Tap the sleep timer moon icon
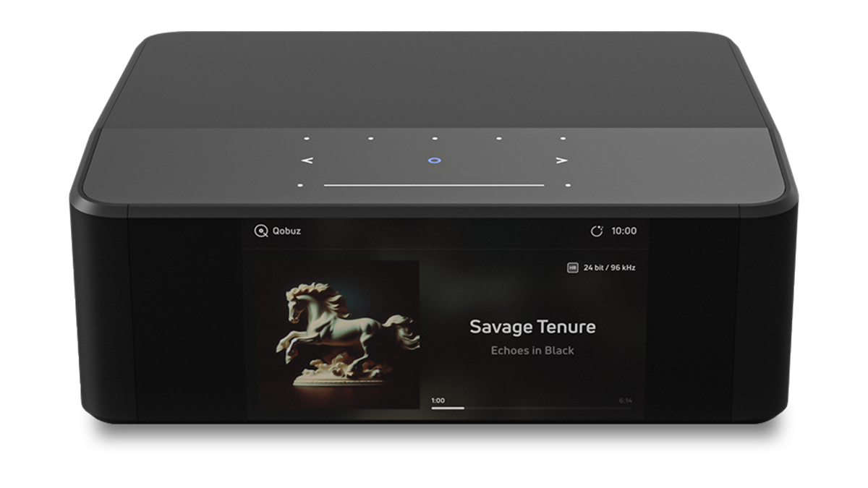This screenshot has height=488, width=868. coord(597,231)
